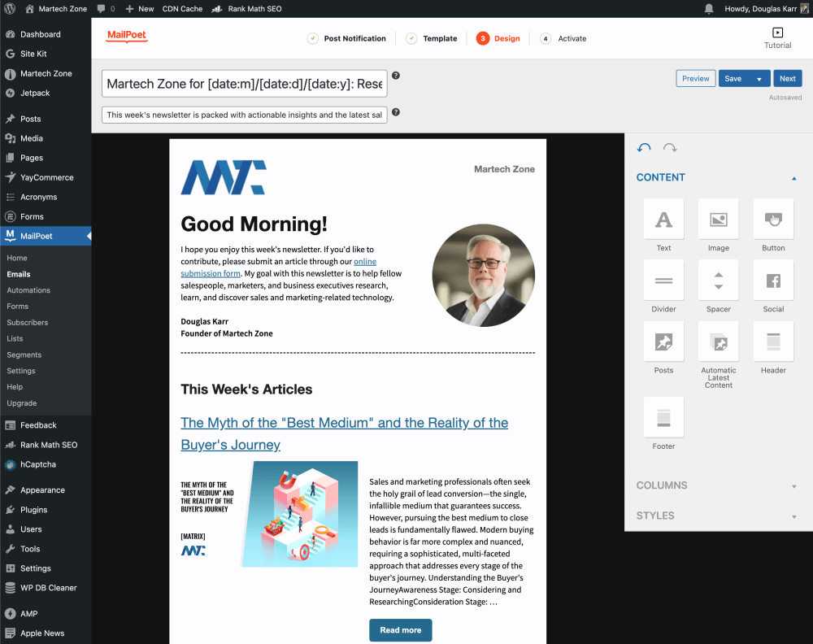The image size is (813, 644).
Task: Click Rank Math SEO in admin bar
Action: tap(247, 8)
